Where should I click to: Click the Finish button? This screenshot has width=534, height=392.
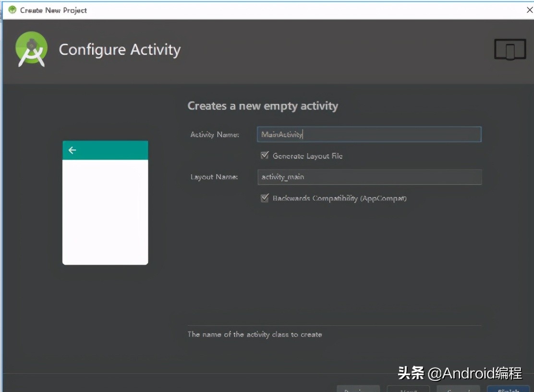[x=508, y=389]
